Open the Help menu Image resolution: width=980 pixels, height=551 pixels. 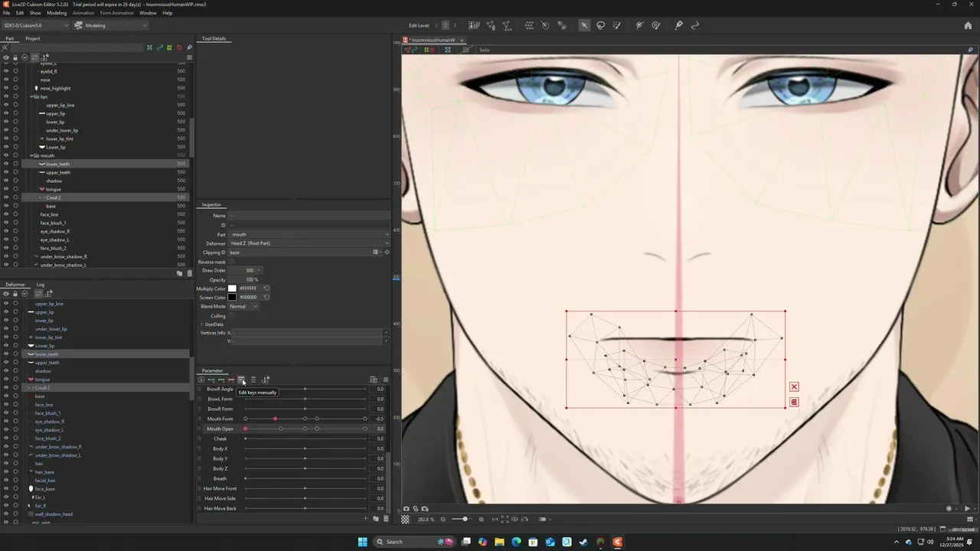pos(167,13)
